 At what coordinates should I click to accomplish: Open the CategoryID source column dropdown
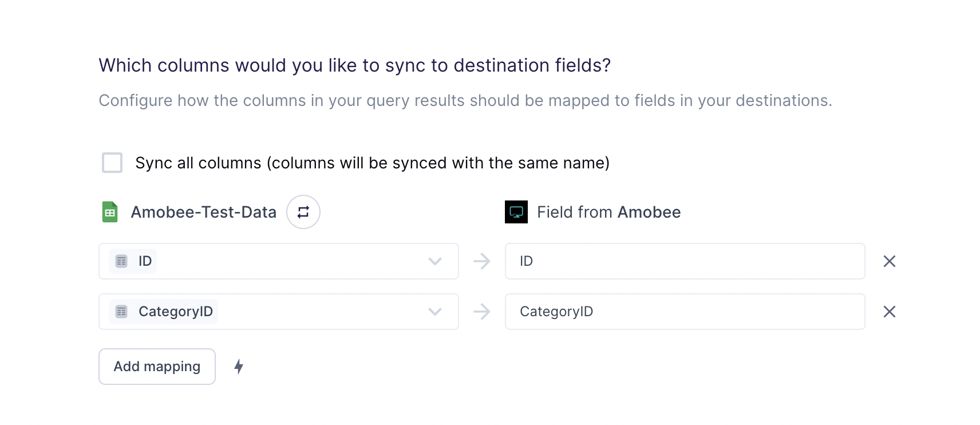[279, 312]
